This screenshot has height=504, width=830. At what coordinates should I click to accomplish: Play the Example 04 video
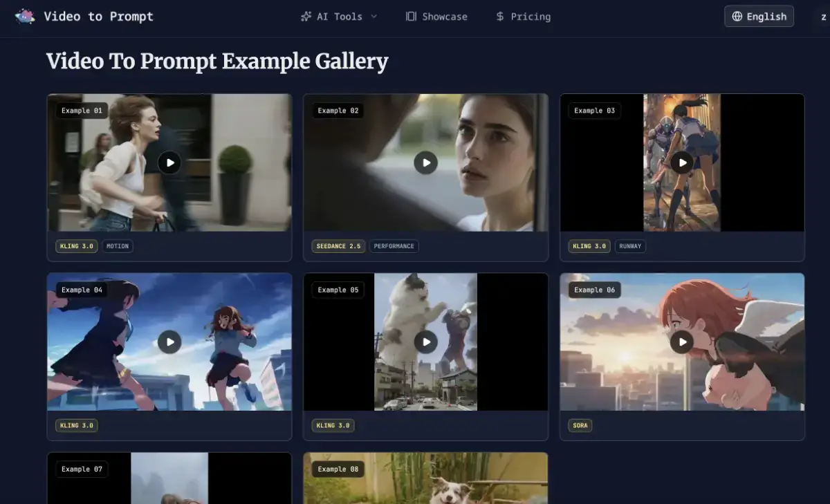coord(169,342)
